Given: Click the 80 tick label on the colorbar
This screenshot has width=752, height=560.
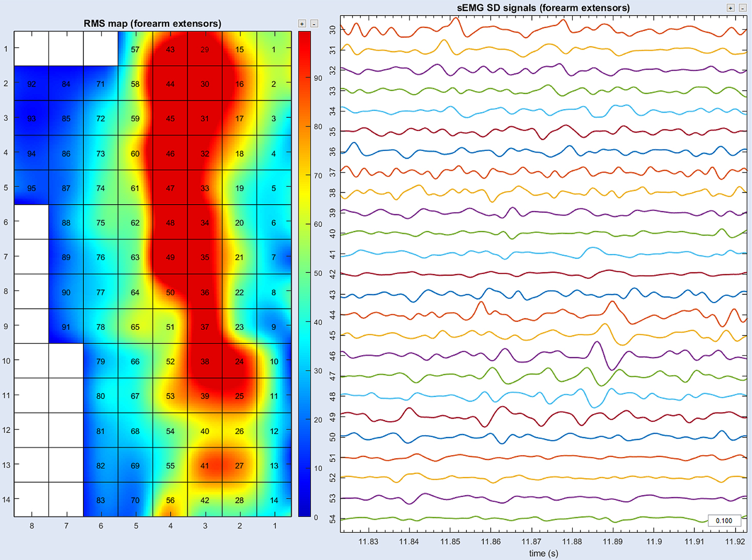Looking at the screenshot, I should [x=318, y=126].
